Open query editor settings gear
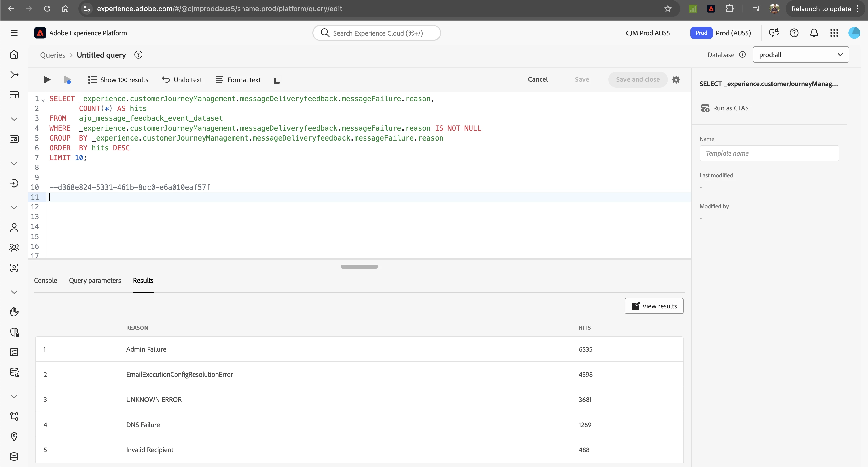The image size is (868, 467). 676,79
